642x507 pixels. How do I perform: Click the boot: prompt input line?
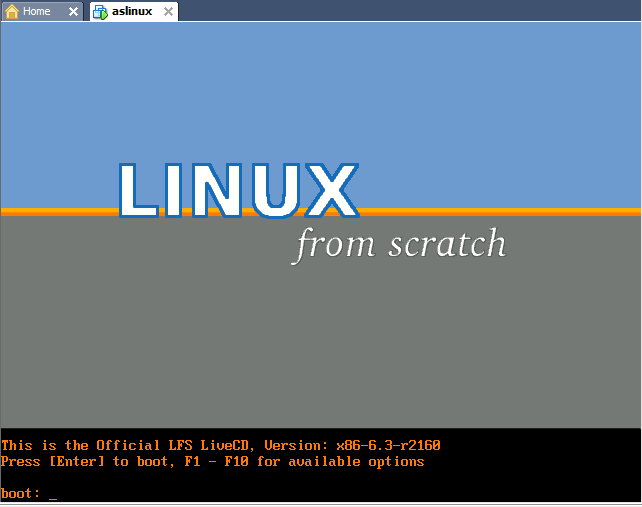321,493
